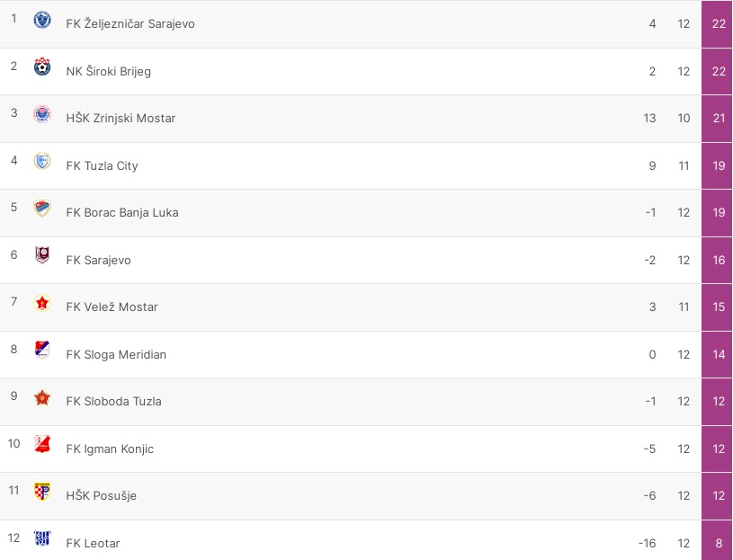Click the FK Sarajevo club crest

42,256
